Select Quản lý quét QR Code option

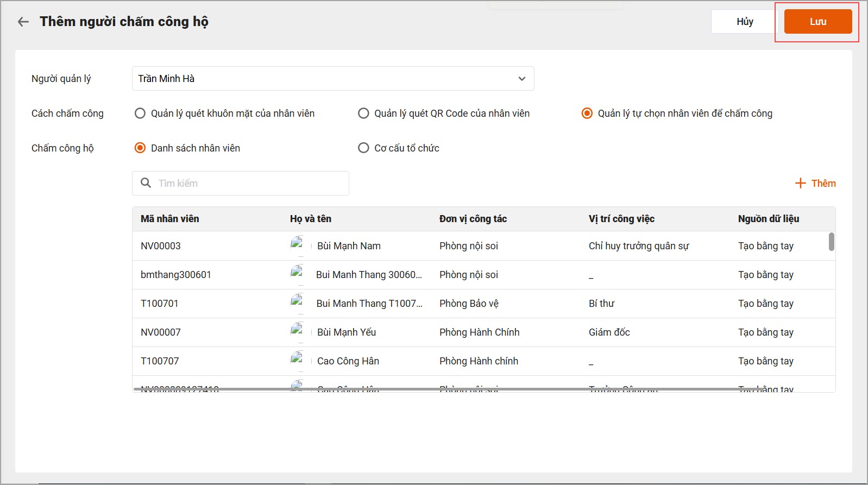tap(363, 114)
